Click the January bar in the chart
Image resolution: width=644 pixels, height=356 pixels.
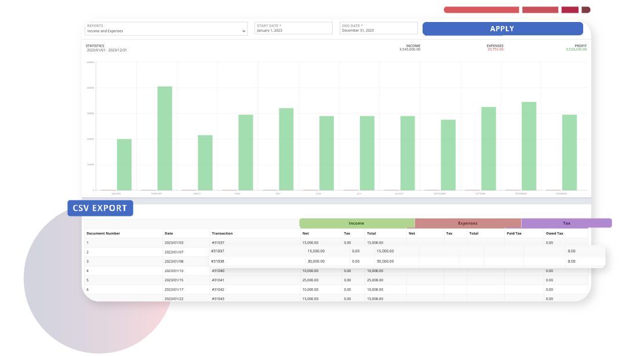tap(124, 164)
